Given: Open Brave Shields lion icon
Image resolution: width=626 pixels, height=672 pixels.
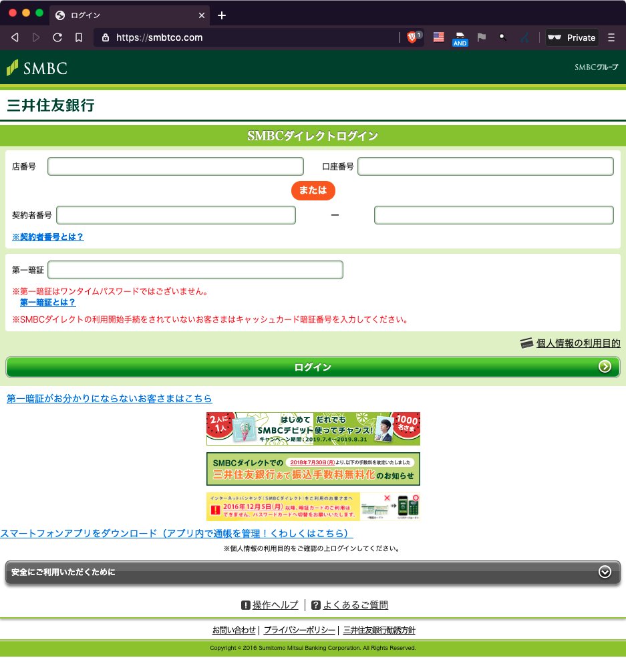Looking at the screenshot, I should (412, 37).
